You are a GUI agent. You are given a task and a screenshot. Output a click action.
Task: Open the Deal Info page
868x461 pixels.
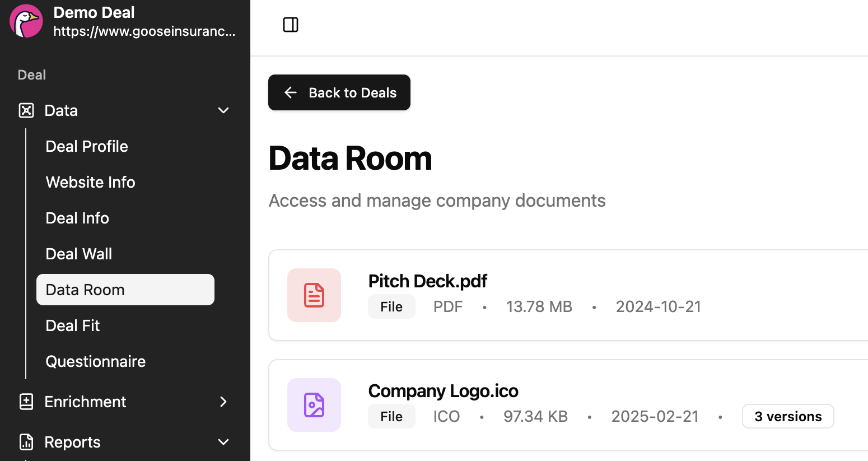77,218
